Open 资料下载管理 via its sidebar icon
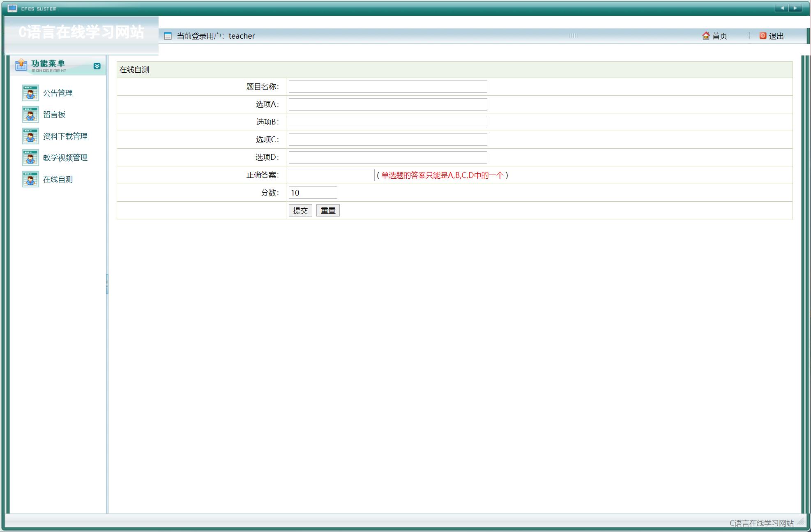Viewport: 811px width, 532px height. click(x=30, y=136)
